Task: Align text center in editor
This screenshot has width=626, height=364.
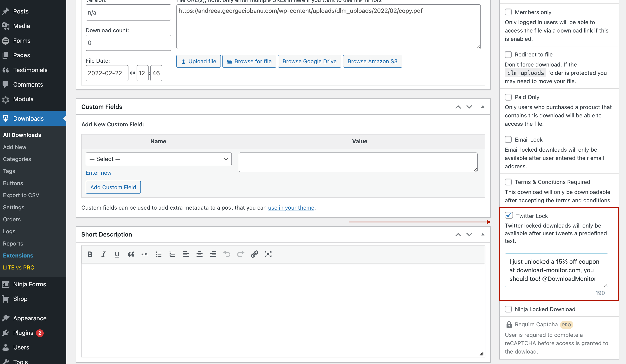Action: [200, 254]
